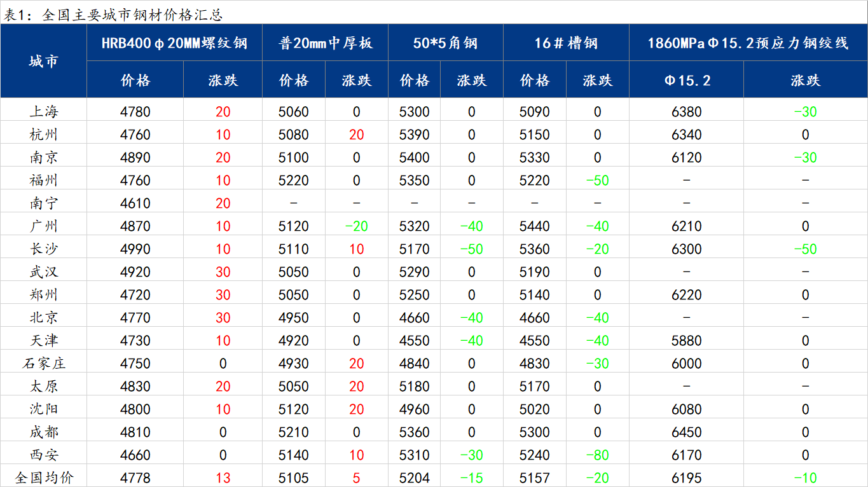Click Xi'an channel steel change -80

tap(597, 455)
